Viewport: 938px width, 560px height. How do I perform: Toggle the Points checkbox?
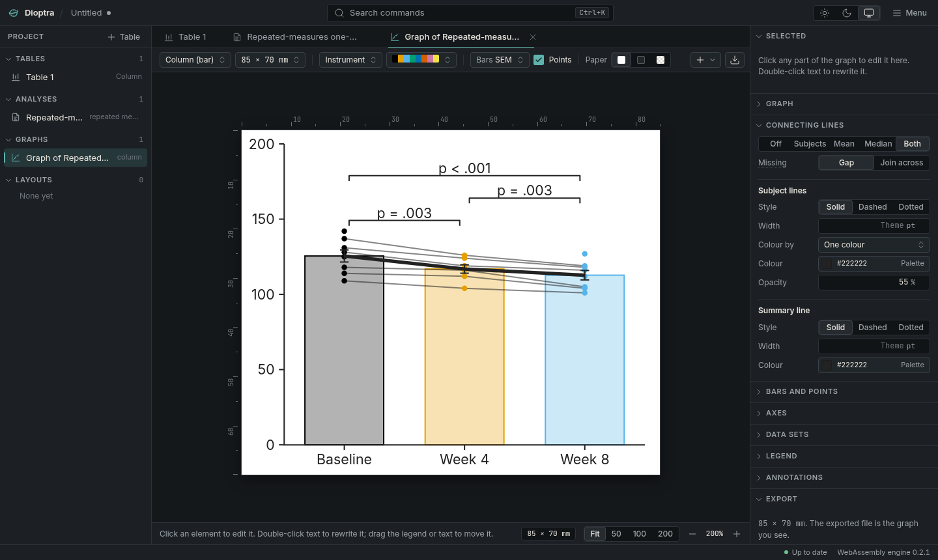539,60
